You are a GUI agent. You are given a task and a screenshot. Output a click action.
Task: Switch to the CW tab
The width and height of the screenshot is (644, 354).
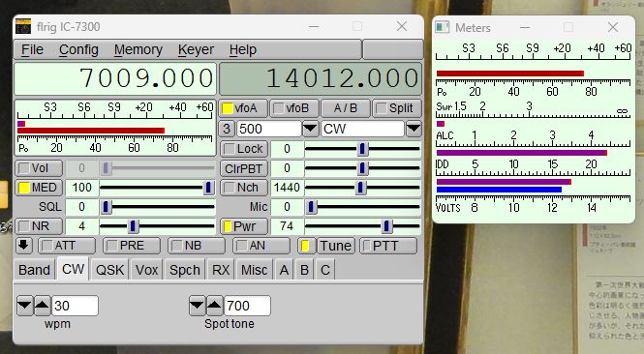tap(73, 269)
